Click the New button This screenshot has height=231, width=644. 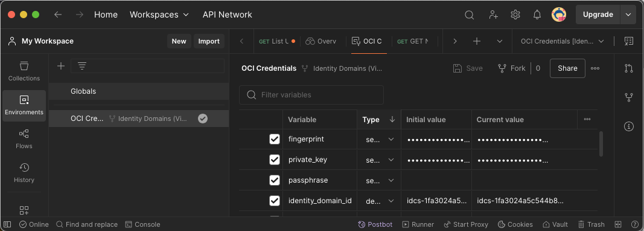179,41
